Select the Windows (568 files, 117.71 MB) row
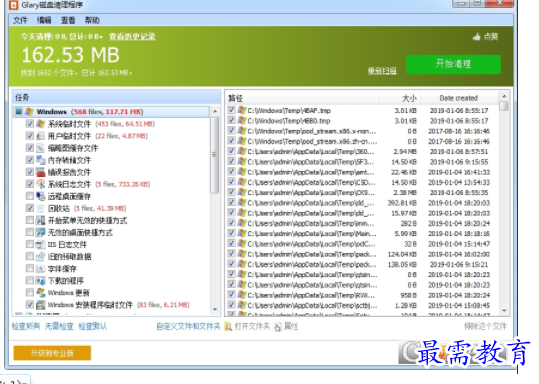Viewport: 539px width, 384px height. point(112,112)
